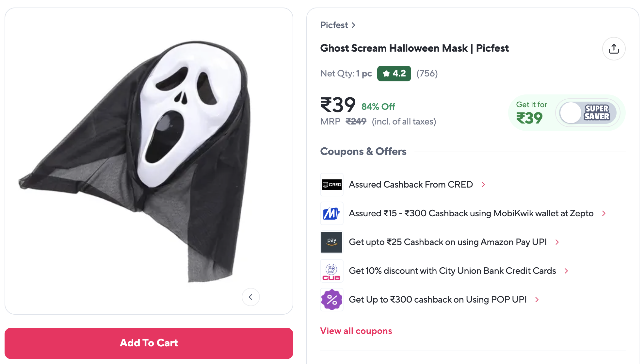Expand POP UPI cashback offer chevron
The width and height of the screenshot is (644, 364).
(537, 300)
